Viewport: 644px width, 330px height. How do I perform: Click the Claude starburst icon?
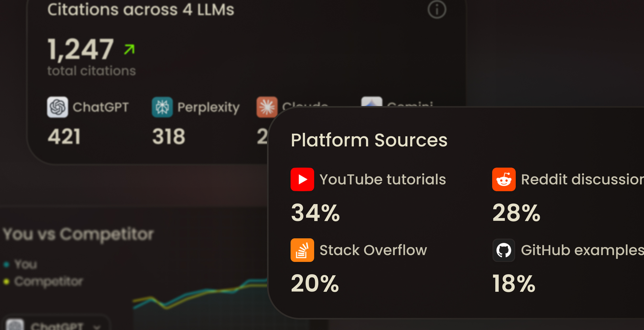tap(267, 107)
